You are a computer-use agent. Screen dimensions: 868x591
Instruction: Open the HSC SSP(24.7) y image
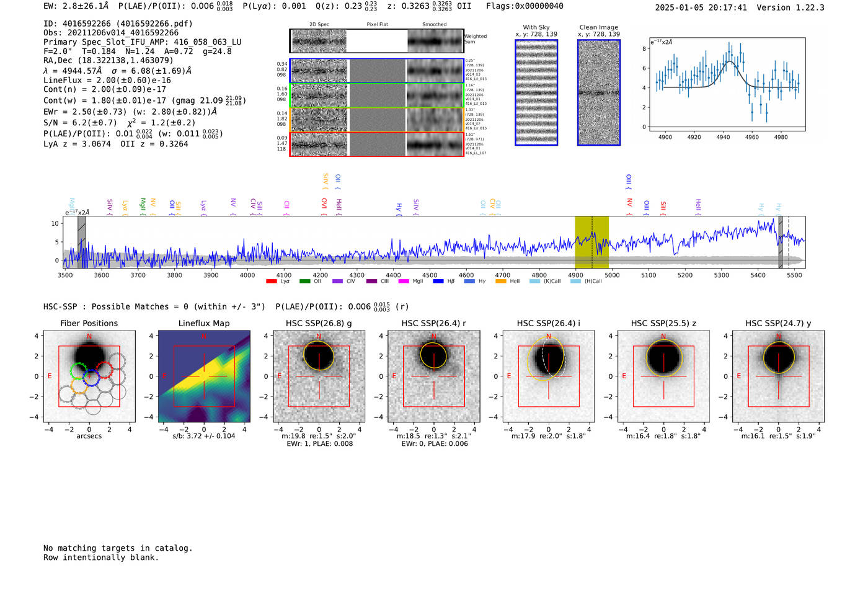(x=779, y=376)
